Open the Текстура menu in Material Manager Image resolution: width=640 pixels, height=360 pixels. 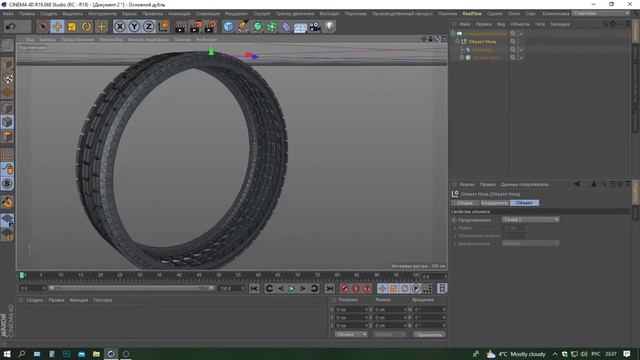102,300
